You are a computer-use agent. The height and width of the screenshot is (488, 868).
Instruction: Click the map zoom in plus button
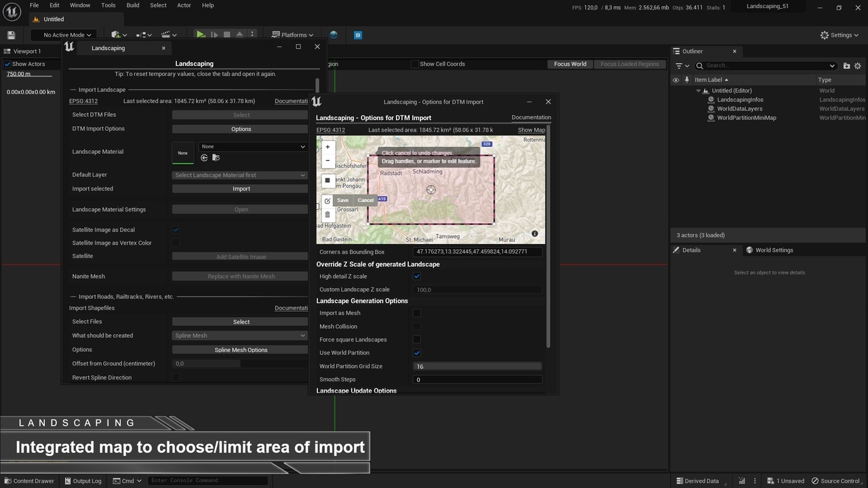click(x=328, y=147)
